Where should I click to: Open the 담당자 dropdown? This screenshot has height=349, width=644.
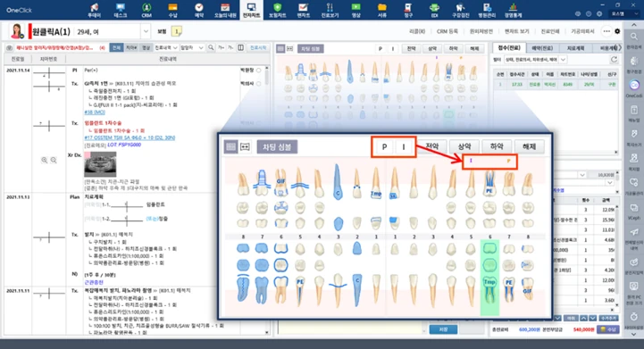tap(192, 47)
